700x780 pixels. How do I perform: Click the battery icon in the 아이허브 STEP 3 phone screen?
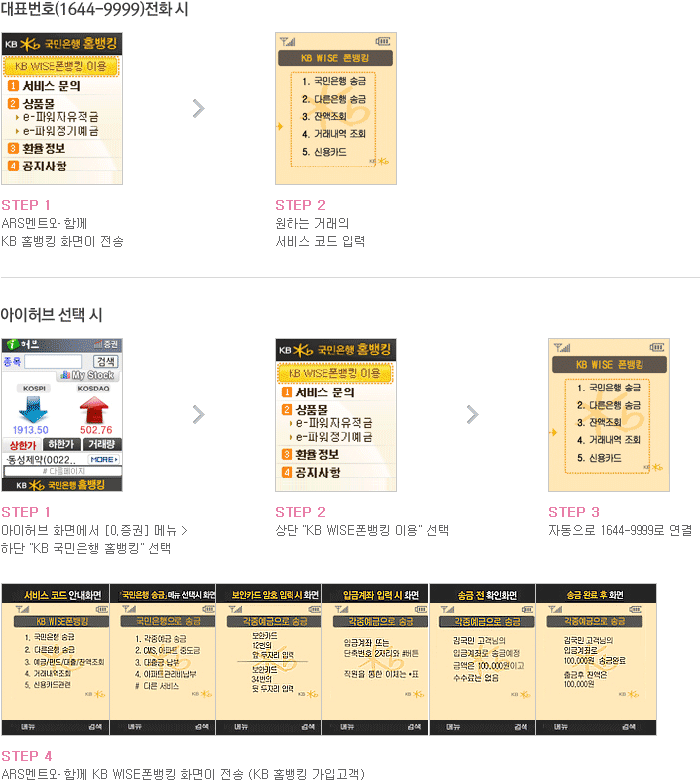(656, 347)
